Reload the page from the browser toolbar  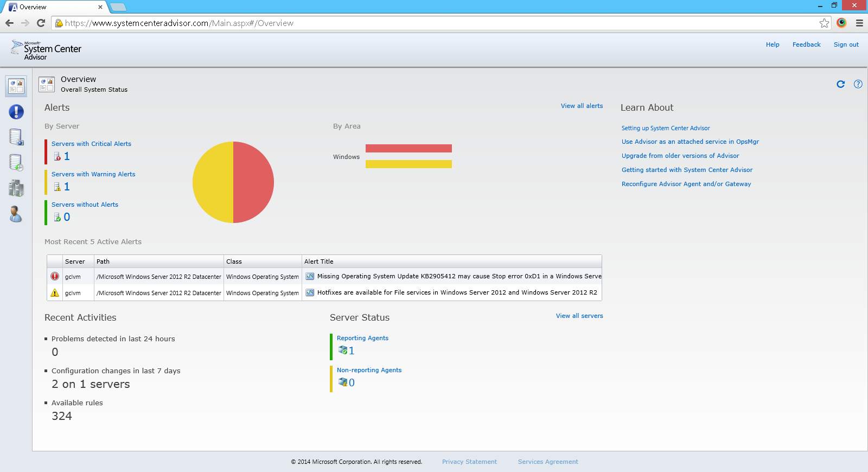coord(41,23)
